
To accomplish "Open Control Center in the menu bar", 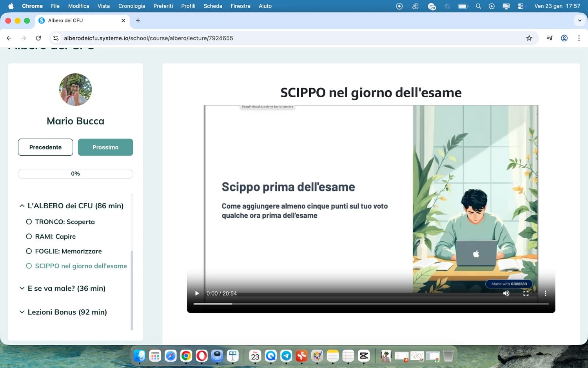I will [x=521, y=6].
